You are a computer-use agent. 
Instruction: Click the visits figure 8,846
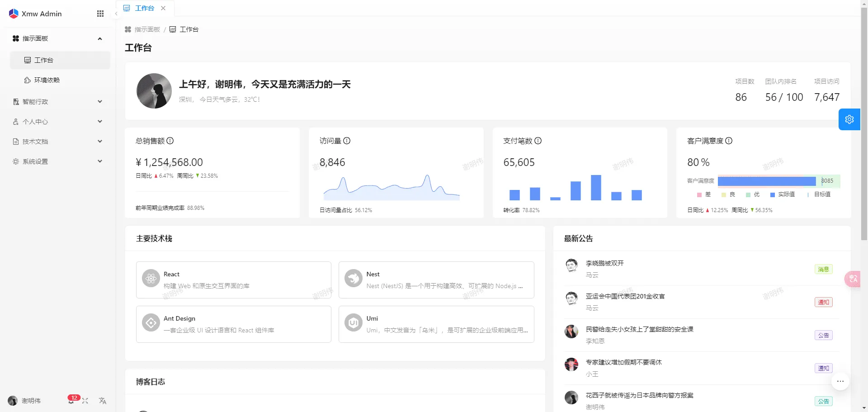[x=332, y=162]
